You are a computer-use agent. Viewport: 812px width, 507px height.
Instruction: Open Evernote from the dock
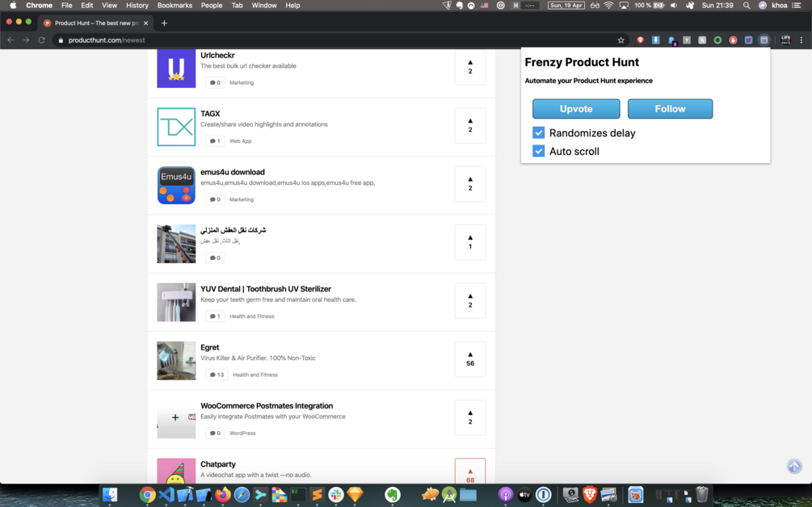coord(393,495)
